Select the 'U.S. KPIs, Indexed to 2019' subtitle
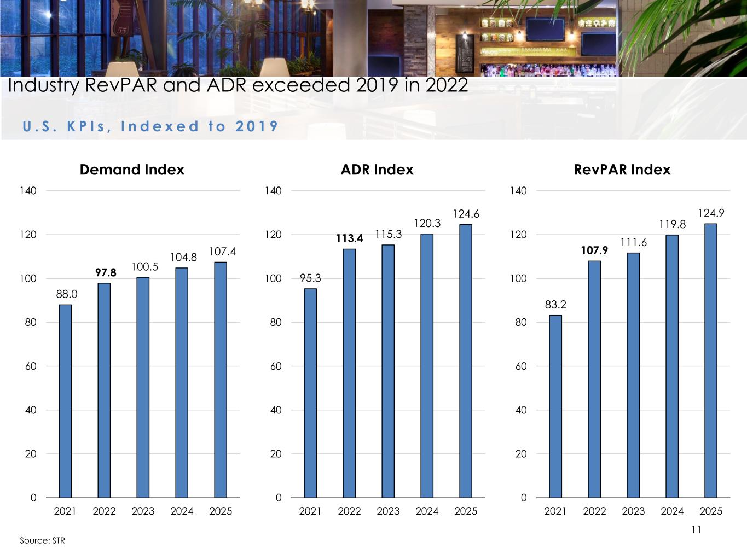 click(150, 126)
